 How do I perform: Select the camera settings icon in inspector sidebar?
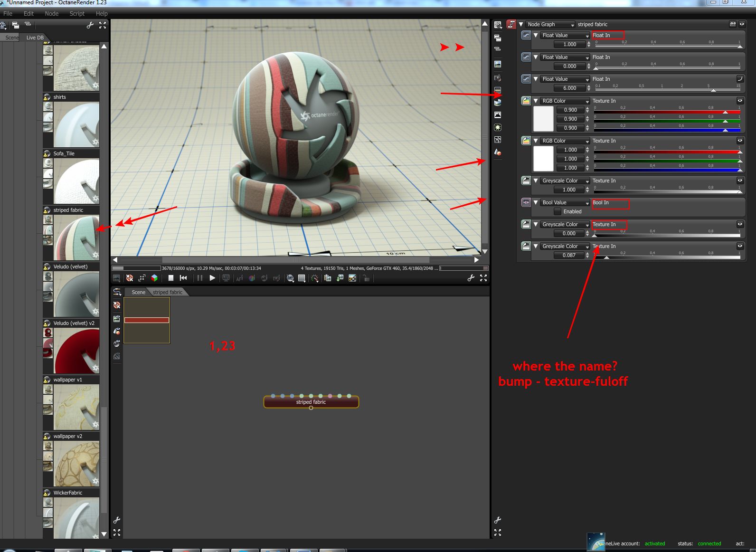pos(498,77)
